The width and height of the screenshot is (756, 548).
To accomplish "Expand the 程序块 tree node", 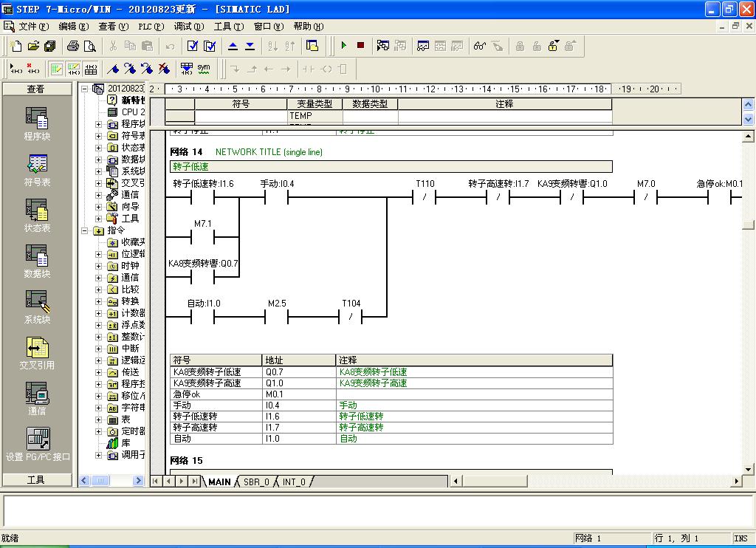I will tap(98, 124).
